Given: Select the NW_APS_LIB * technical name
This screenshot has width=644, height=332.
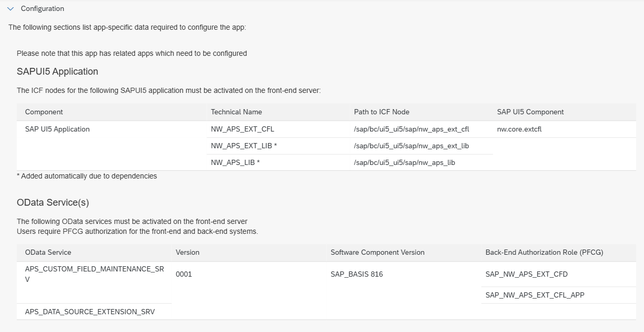Looking at the screenshot, I should click(x=236, y=162).
